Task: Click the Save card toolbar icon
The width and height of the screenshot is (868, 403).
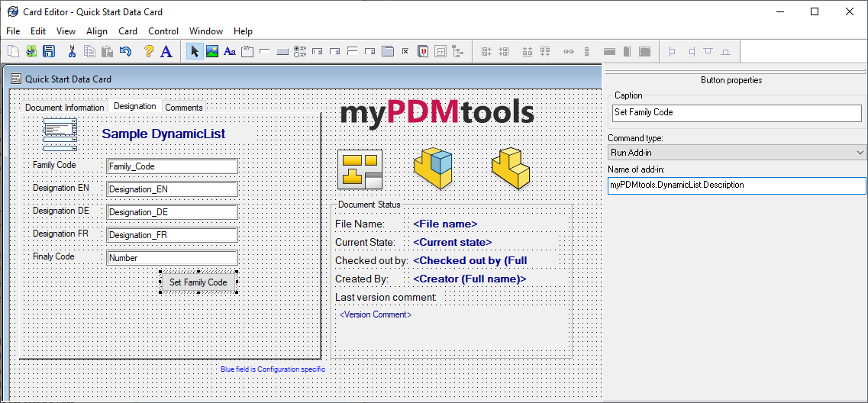Action: coord(49,51)
